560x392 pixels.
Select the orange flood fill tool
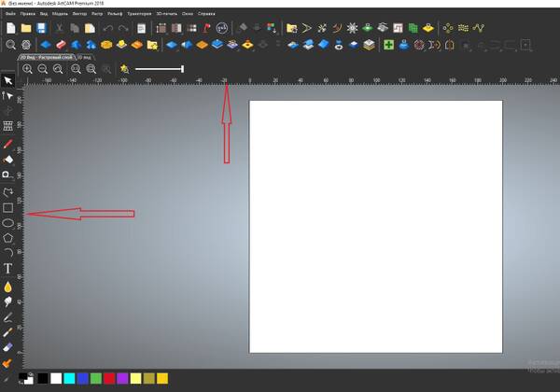(x=7, y=363)
